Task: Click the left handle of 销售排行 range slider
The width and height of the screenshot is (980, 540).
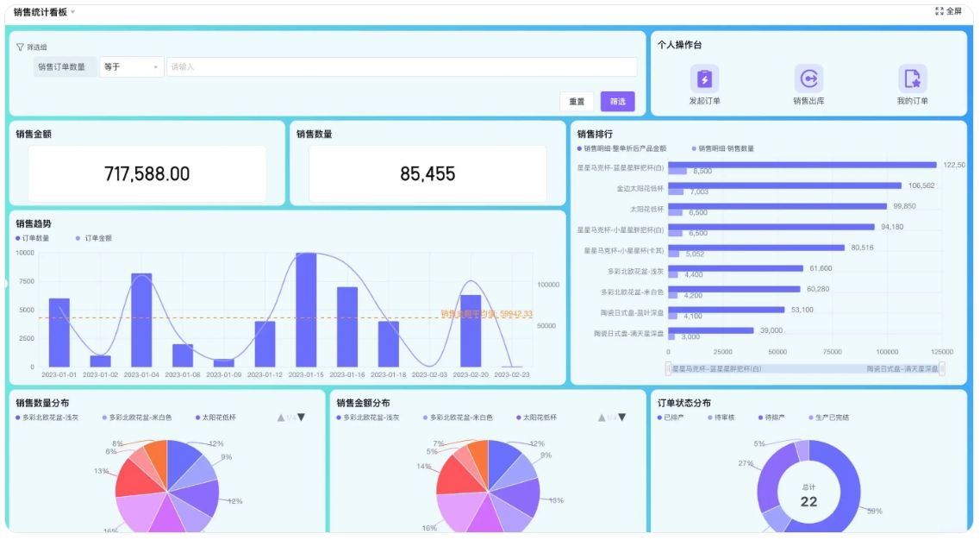Action: [666, 369]
